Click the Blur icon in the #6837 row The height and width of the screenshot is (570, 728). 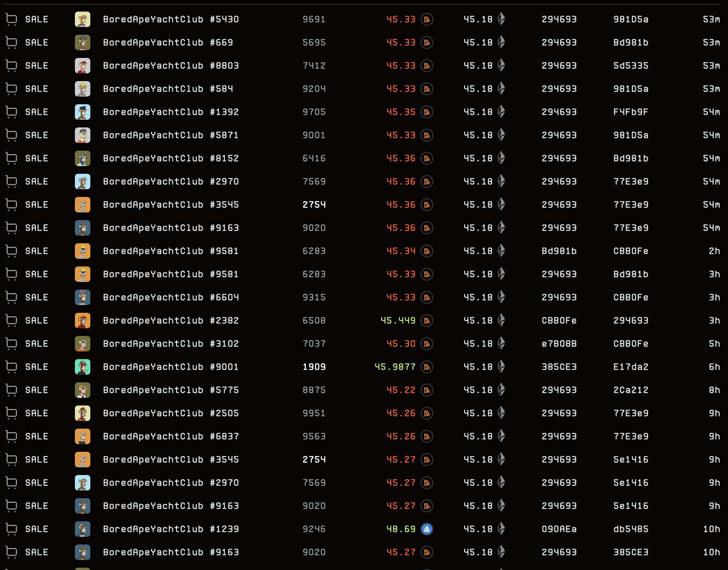click(427, 436)
